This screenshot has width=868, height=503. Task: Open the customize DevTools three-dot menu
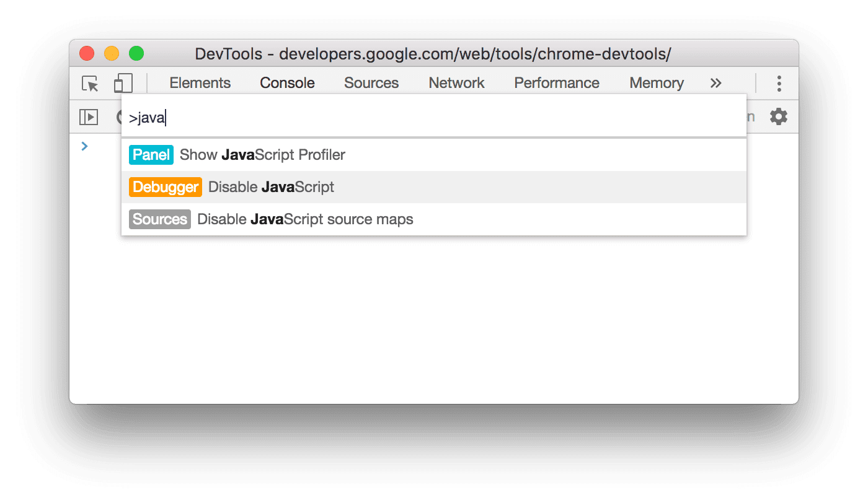click(779, 82)
